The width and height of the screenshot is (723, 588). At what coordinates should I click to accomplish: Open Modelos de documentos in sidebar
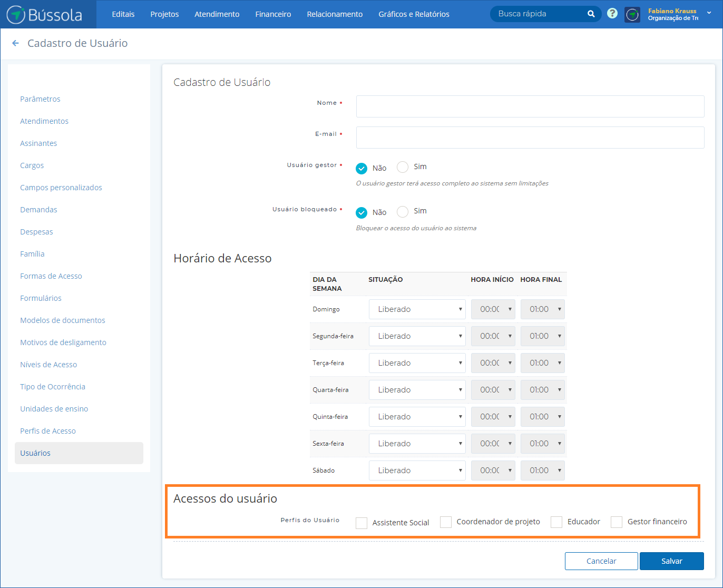63,320
